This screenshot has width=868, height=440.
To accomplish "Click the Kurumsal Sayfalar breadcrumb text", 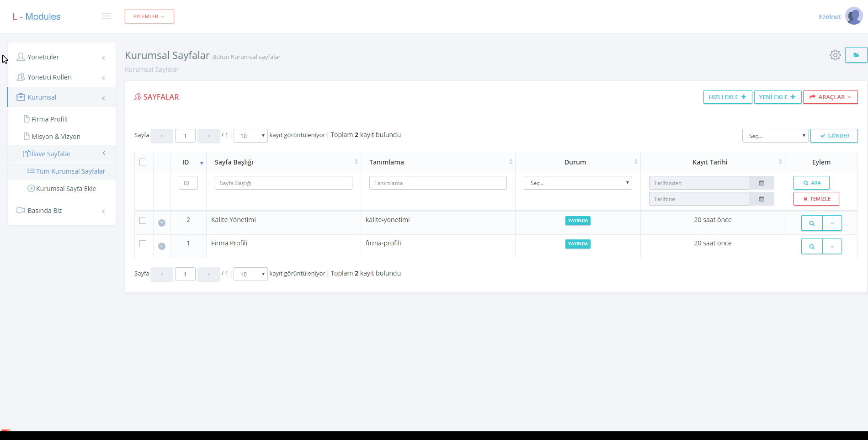I will (x=152, y=69).
